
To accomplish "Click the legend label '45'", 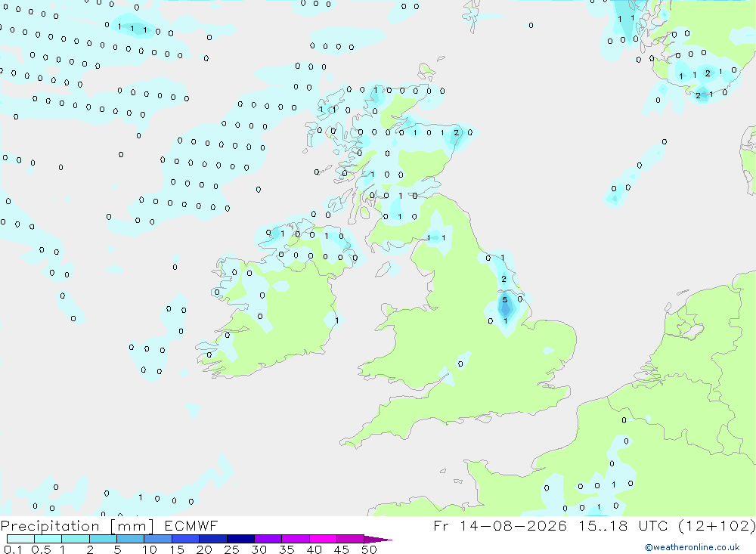I will [x=342, y=549].
